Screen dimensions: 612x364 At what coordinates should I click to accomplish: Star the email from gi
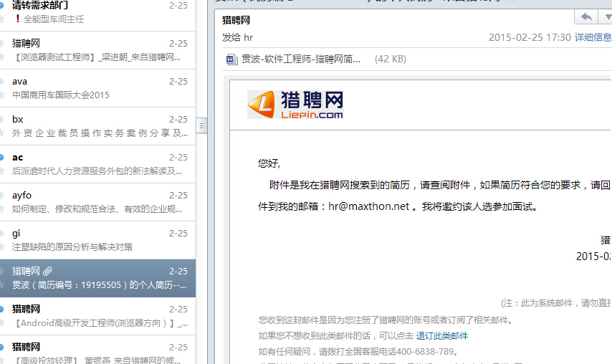(x=1, y=246)
